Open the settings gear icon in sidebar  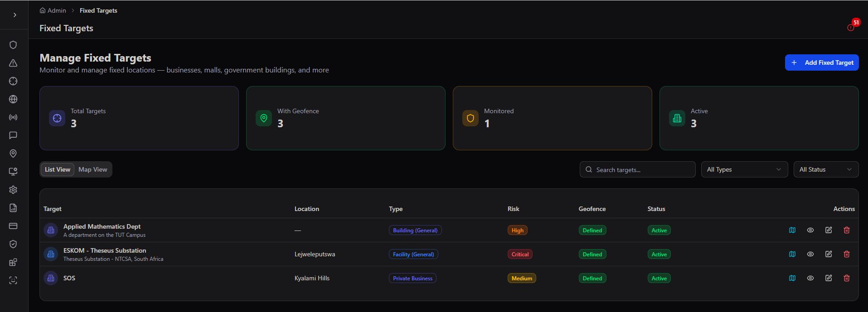point(13,190)
